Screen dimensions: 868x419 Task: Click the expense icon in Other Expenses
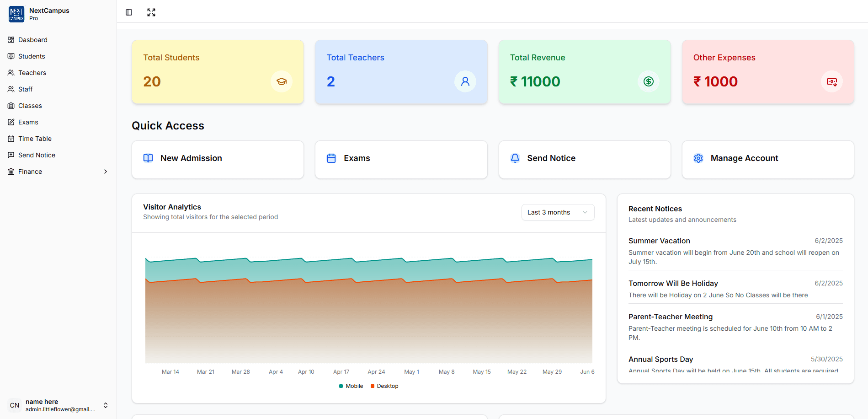click(x=832, y=81)
